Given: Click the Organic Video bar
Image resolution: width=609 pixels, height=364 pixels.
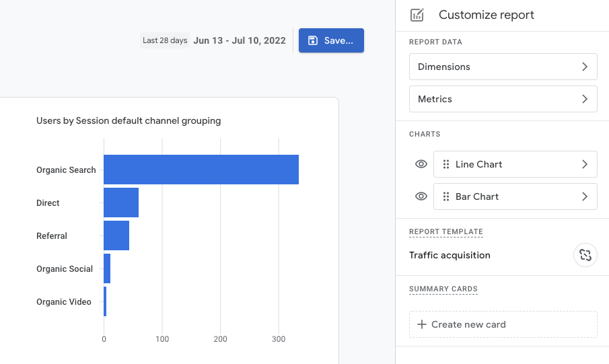Looking at the screenshot, I should point(105,301).
